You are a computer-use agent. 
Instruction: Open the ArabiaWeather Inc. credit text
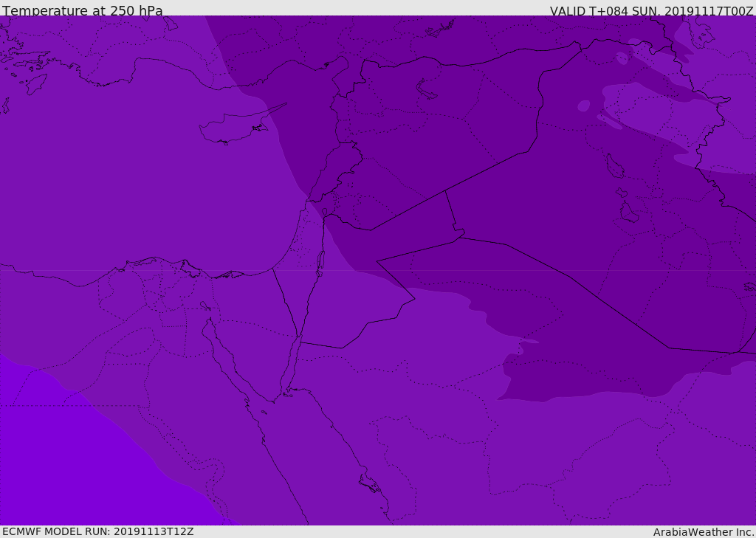(x=704, y=532)
